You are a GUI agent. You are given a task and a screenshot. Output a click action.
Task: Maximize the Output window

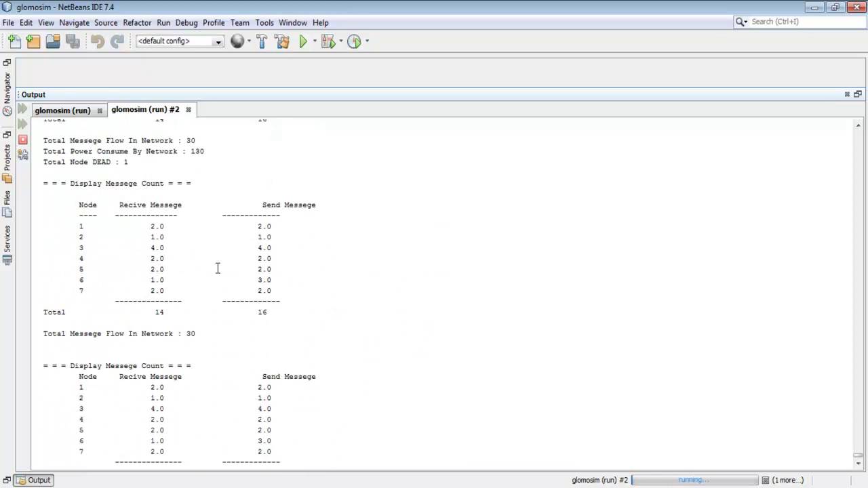click(858, 94)
